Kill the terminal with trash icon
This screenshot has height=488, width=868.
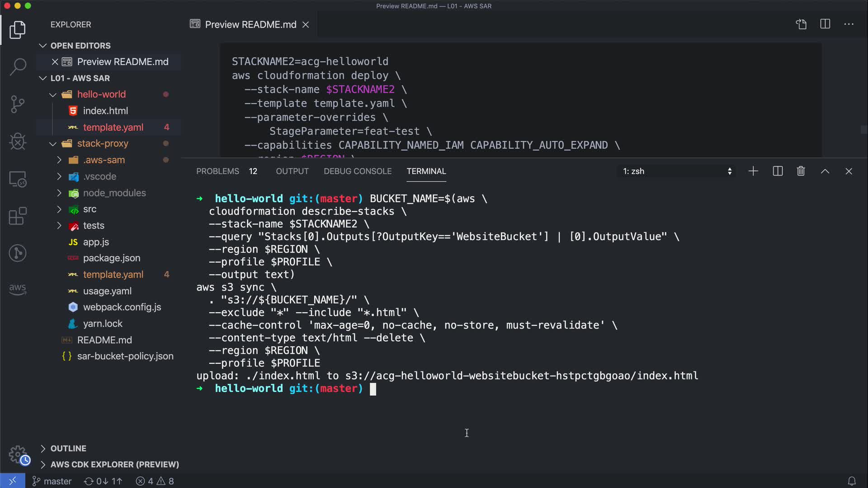[x=801, y=171]
